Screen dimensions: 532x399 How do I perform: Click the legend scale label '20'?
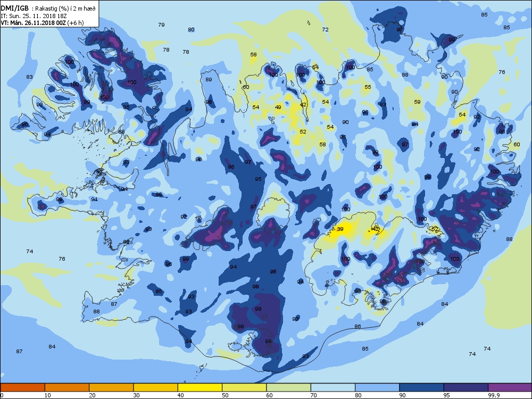[x=92, y=395]
